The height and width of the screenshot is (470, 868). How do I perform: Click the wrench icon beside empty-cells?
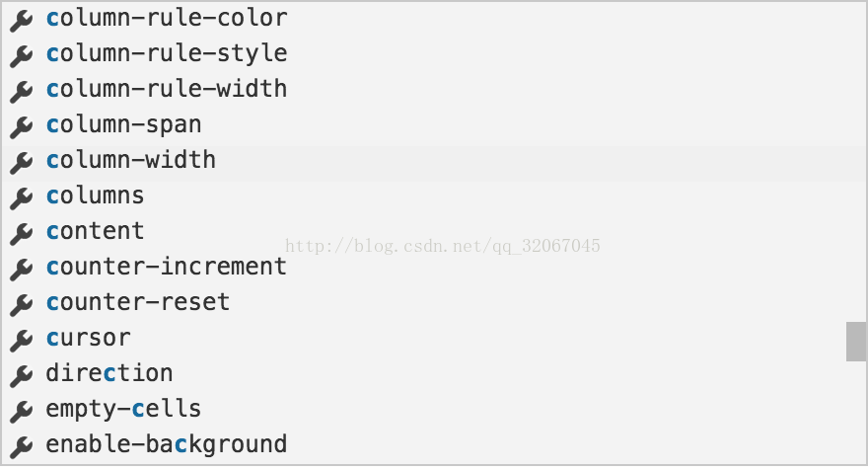tap(21, 411)
